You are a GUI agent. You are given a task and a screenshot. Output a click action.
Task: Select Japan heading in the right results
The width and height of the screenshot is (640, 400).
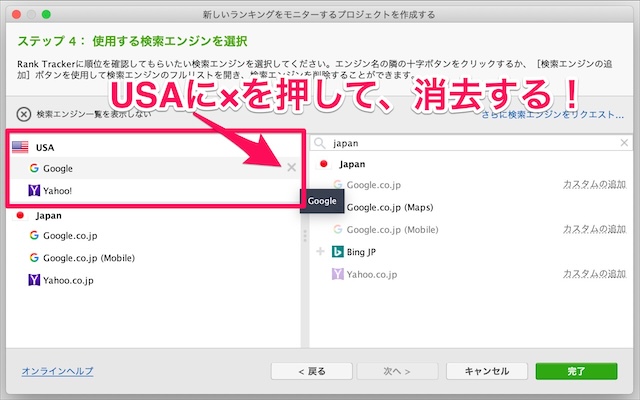tap(352, 164)
